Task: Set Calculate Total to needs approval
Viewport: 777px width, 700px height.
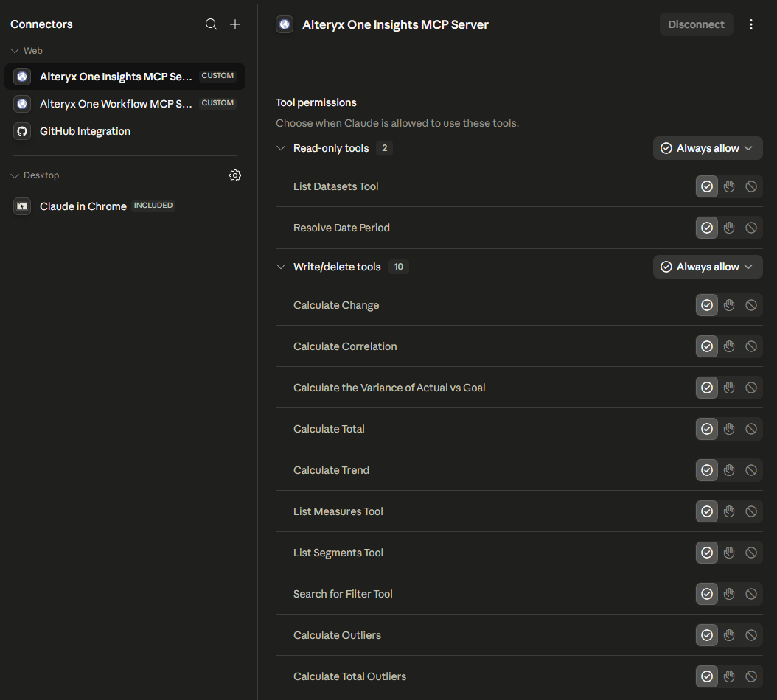Action: pyautogui.click(x=729, y=429)
